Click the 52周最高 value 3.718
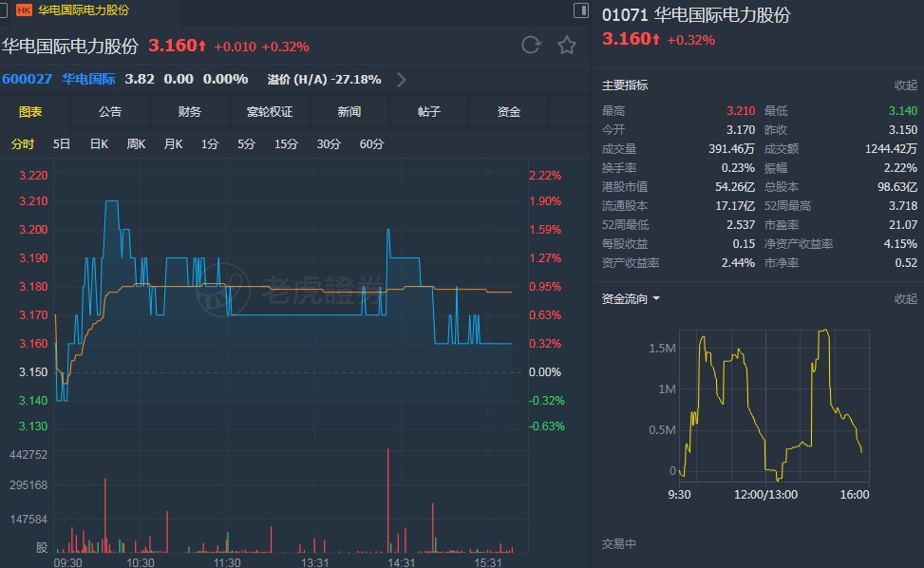 pyautogui.click(x=903, y=205)
